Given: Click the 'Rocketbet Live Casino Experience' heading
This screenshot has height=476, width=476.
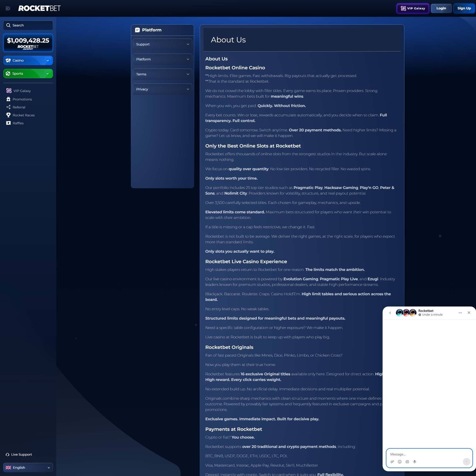Looking at the screenshot, I should point(246,262).
